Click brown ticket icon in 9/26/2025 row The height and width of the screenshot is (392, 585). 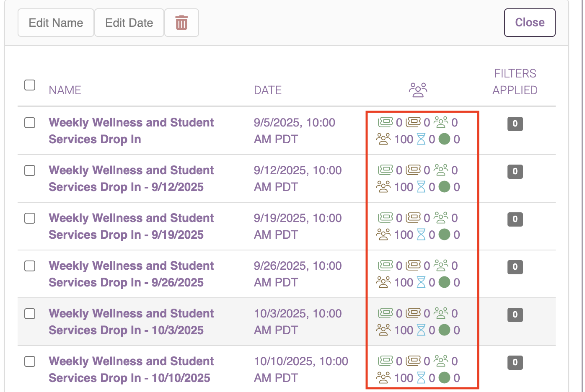[413, 266]
